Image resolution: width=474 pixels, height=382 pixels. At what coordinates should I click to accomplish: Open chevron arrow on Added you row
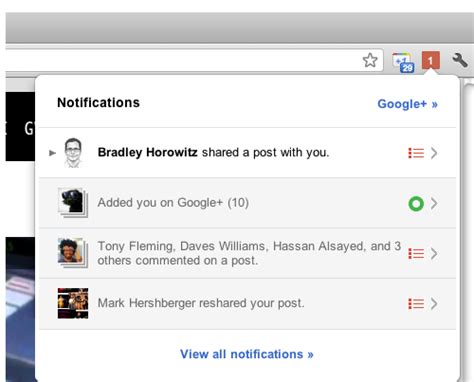(434, 203)
